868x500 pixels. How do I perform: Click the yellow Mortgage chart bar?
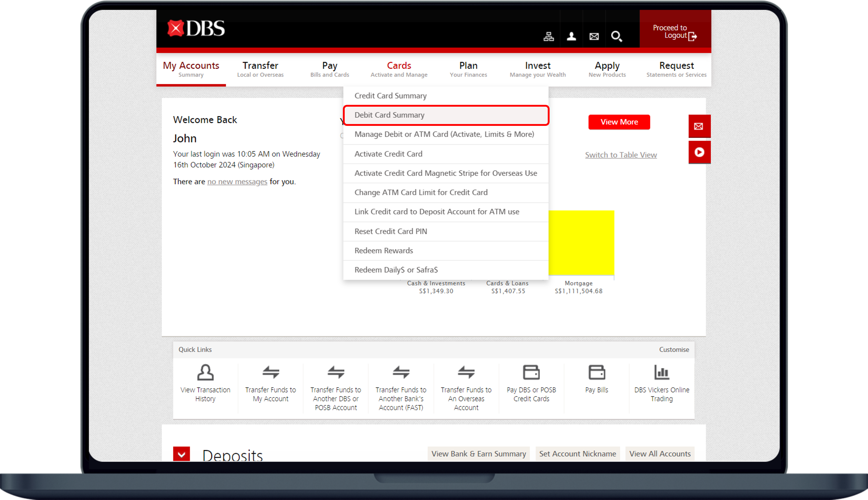[x=581, y=242]
